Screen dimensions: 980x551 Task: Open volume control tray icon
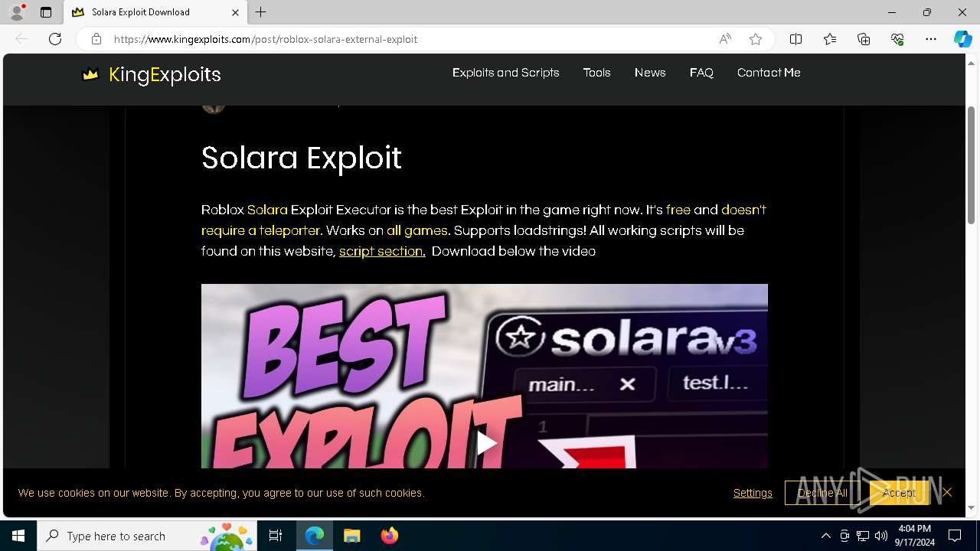(880, 536)
